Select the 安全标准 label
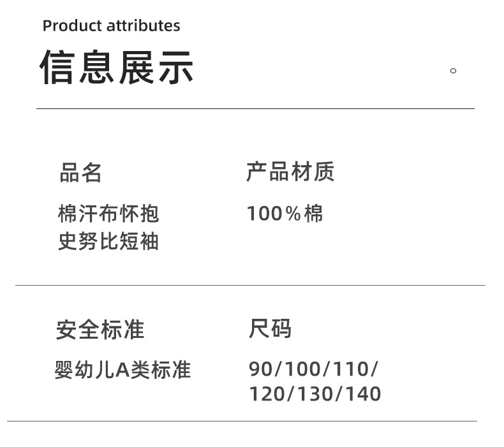The image size is (504, 447). 100,330
